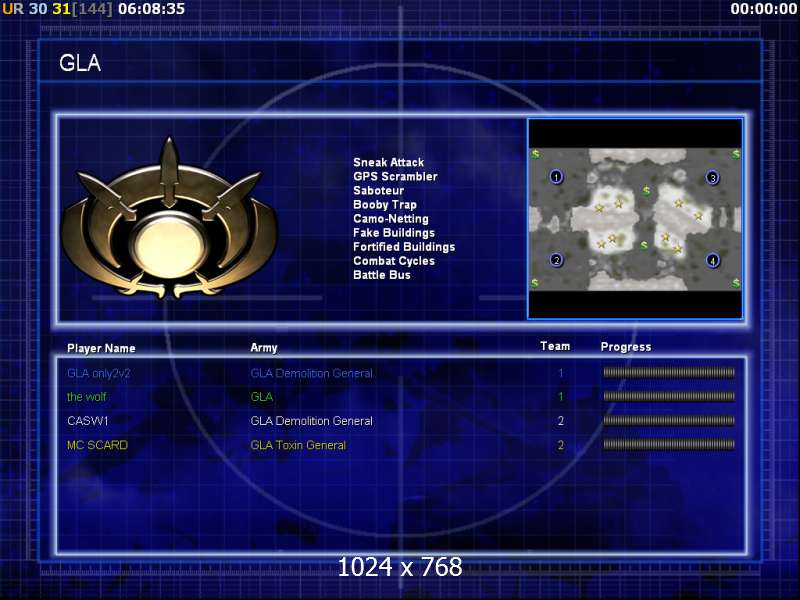Select player the wolf
This screenshot has width=800, height=600.
(x=87, y=396)
